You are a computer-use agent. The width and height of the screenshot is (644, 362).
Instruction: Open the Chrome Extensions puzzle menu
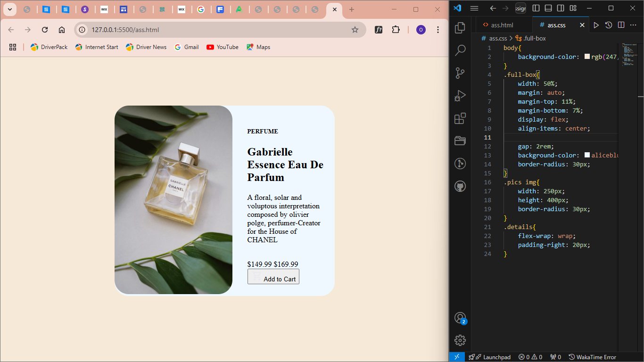[x=396, y=30]
